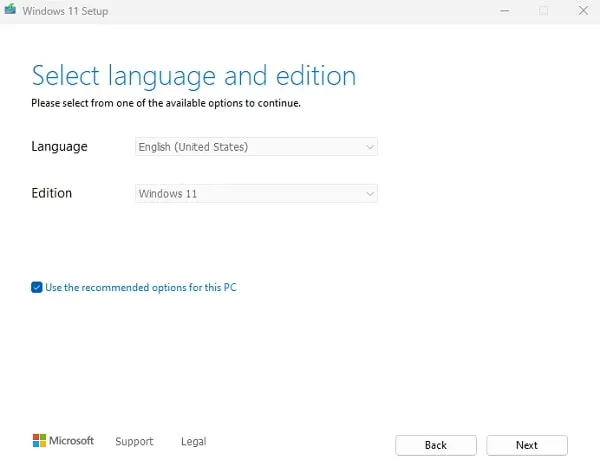Click the Language label
The height and width of the screenshot is (473, 600).
59,147
